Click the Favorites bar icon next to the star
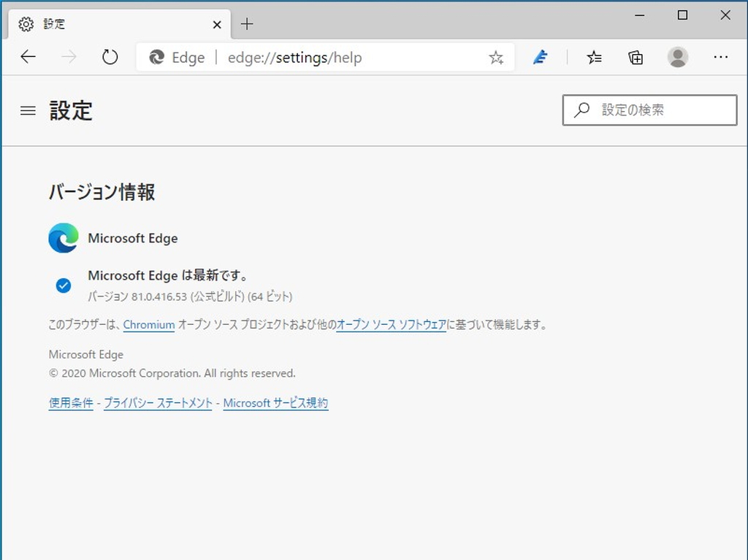 point(594,57)
